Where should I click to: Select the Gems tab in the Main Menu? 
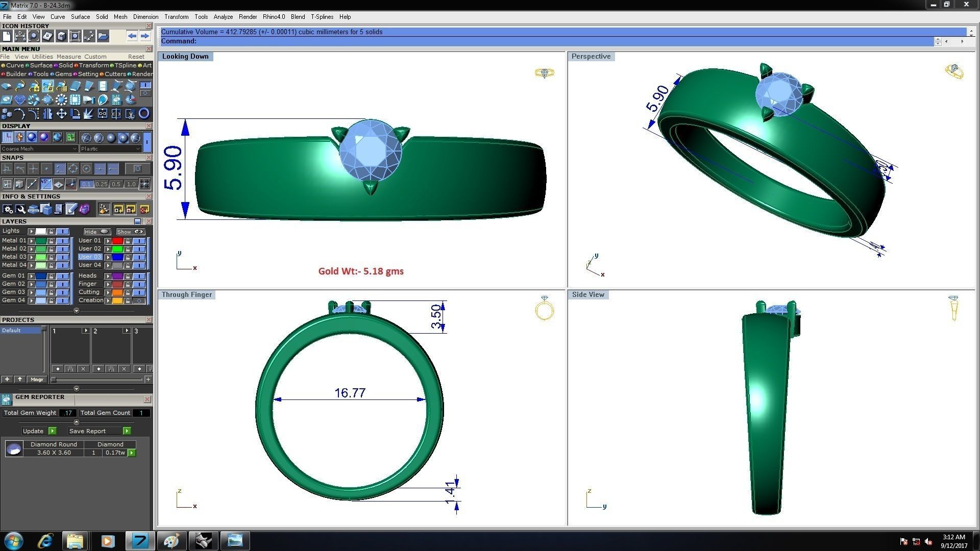click(63, 74)
